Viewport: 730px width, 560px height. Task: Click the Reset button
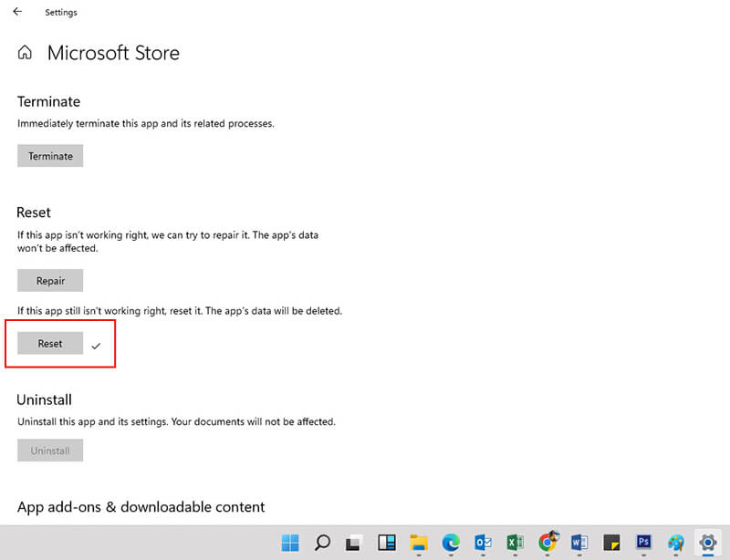(50, 343)
